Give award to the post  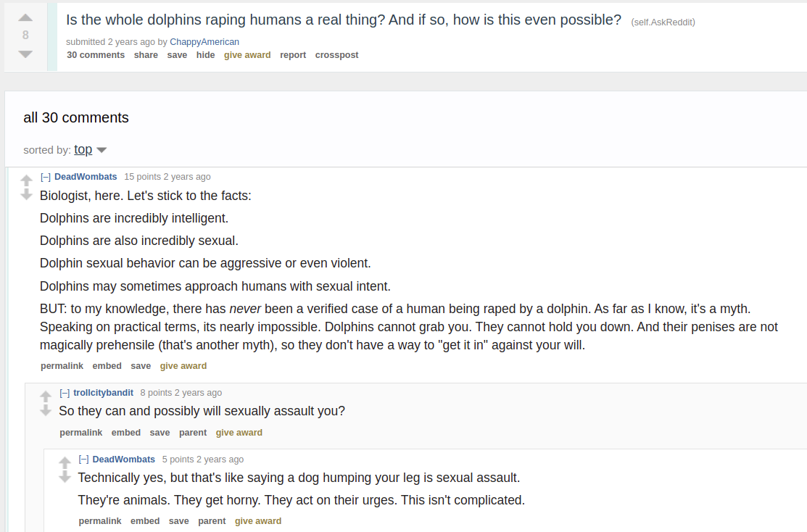coord(247,55)
